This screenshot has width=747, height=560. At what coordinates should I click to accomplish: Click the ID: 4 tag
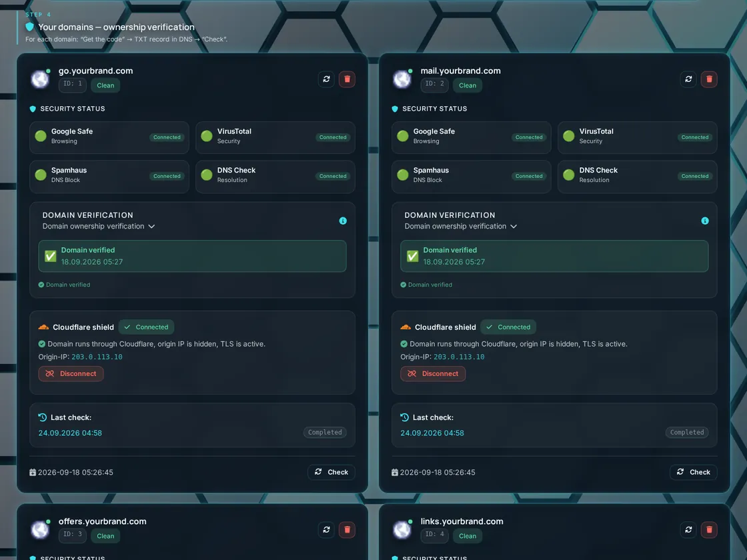pos(434,535)
